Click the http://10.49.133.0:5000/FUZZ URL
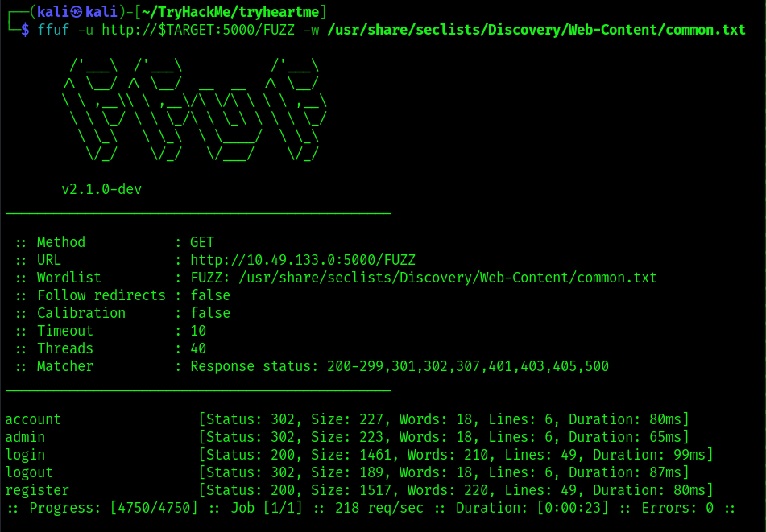The image size is (766, 532). (303, 260)
